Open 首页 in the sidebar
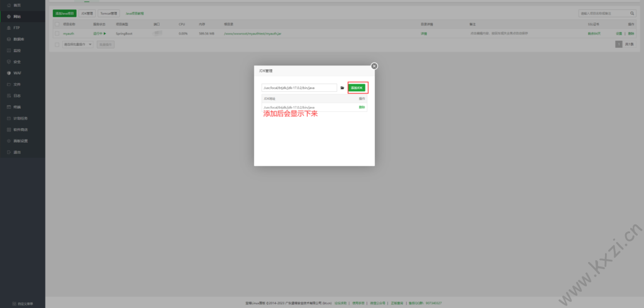Image resolution: width=644 pixels, height=308 pixels. coord(17,5)
